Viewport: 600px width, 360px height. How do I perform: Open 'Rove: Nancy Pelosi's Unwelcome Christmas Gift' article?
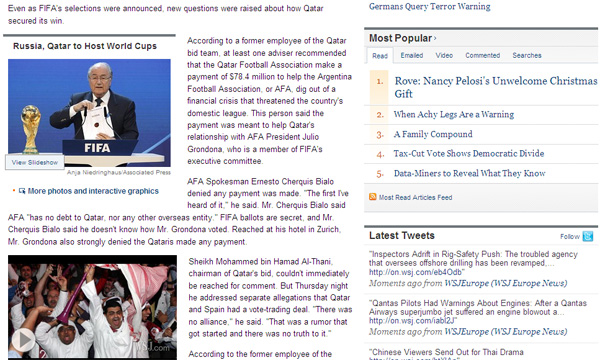click(x=496, y=87)
